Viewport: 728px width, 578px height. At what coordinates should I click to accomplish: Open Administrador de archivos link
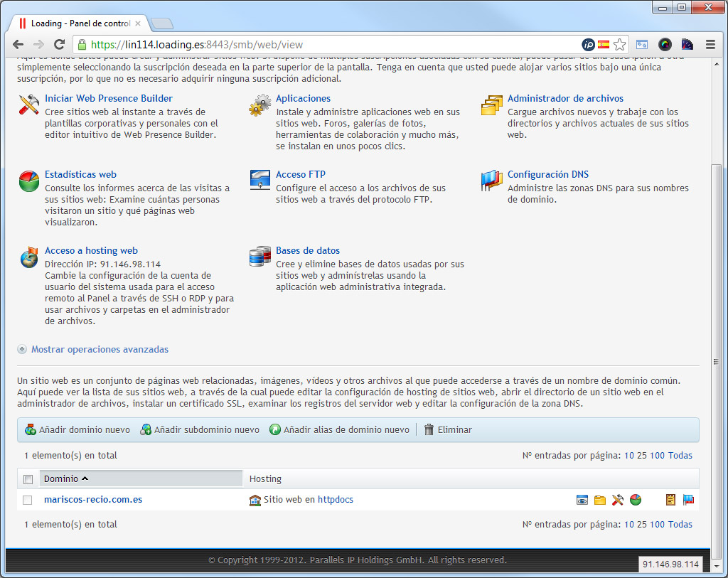point(565,98)
